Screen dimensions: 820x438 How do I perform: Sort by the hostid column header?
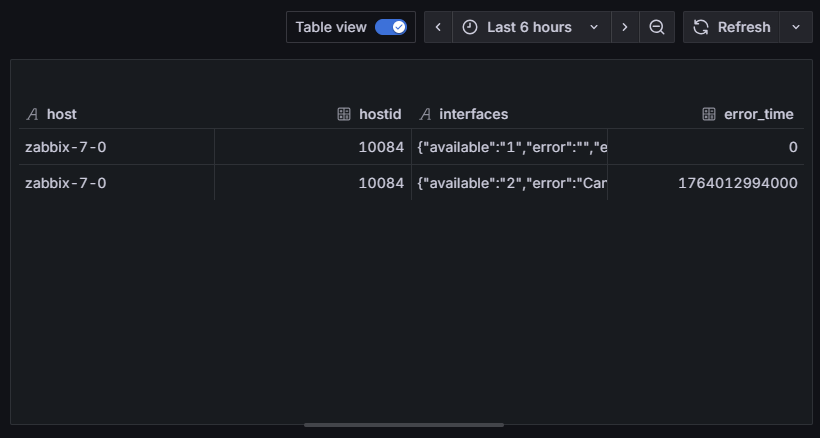click(x=380, y=114)
